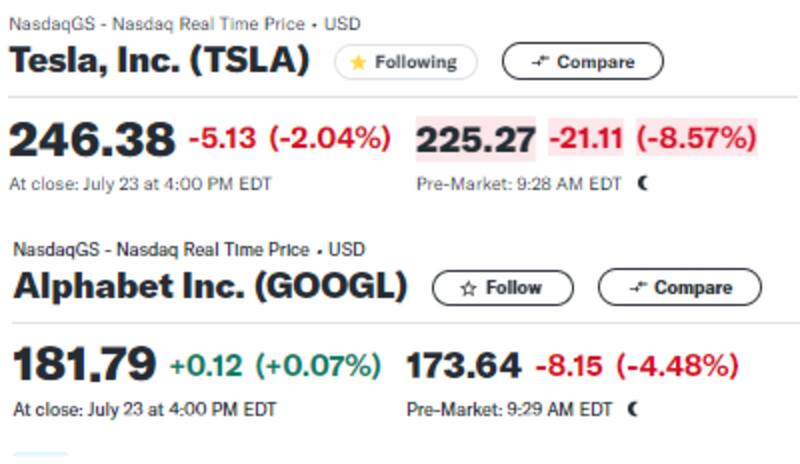The height and width of the screenshot is (464, 800).
Task: Click the moon icon beside Alphabet pre-market time
Action: pyautogui.click(x=632, y=409)
